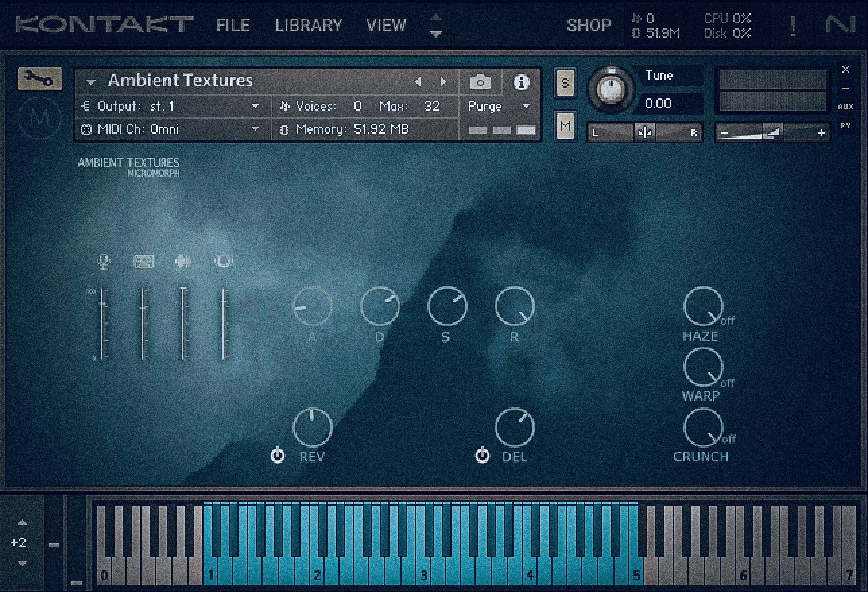868x592 pixels.
Task: Click header up/down rack arrows
Action: coord(436,26)
